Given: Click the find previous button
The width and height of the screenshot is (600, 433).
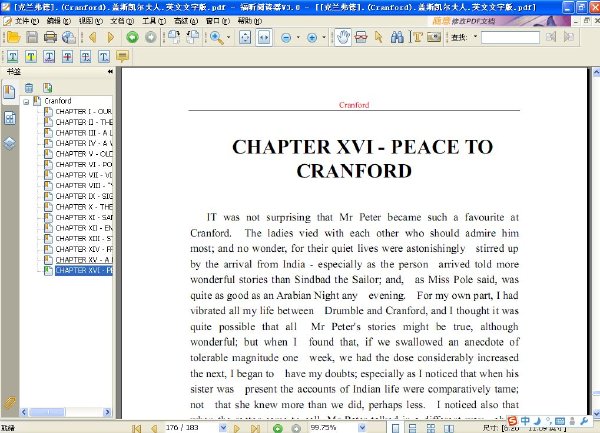Looking at the screenshot, I should pos(551,37).
